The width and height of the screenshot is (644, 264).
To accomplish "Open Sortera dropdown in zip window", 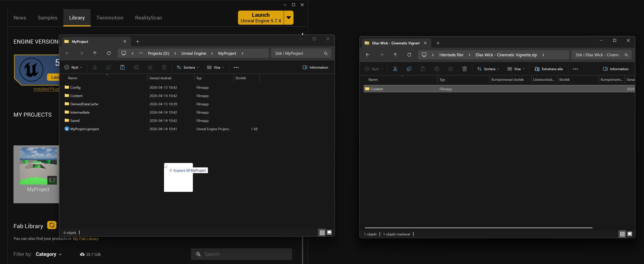I will click(x=488, y=69).
